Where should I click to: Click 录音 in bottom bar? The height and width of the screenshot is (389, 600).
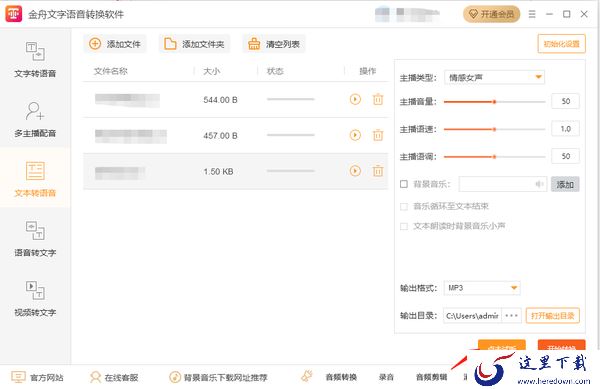tap(386, 377)
